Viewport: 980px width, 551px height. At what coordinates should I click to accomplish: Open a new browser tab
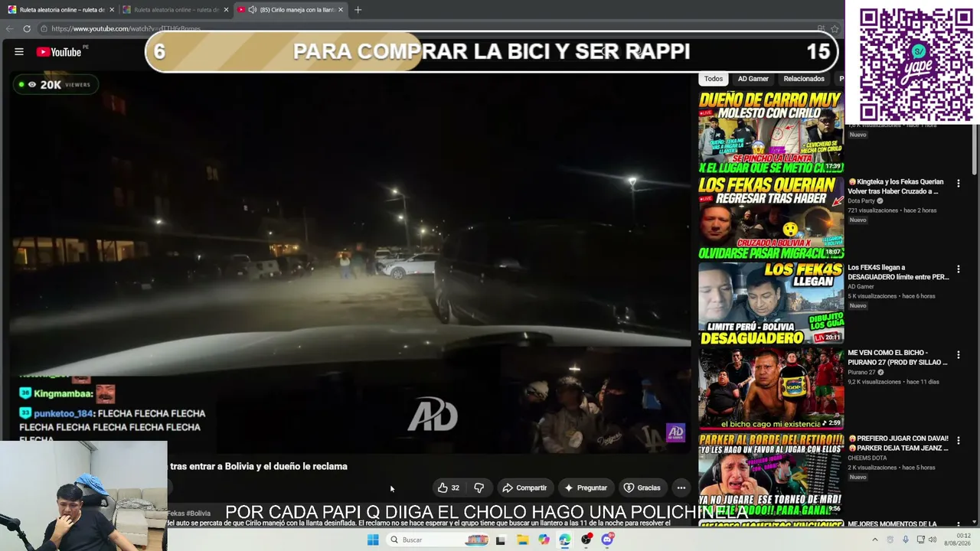tap(358, 10)
